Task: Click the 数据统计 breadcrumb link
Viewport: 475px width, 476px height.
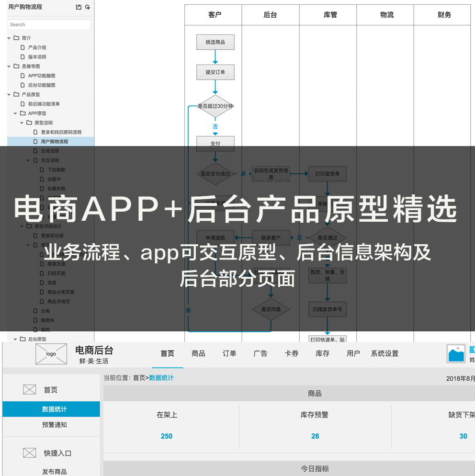Action: 161,378
